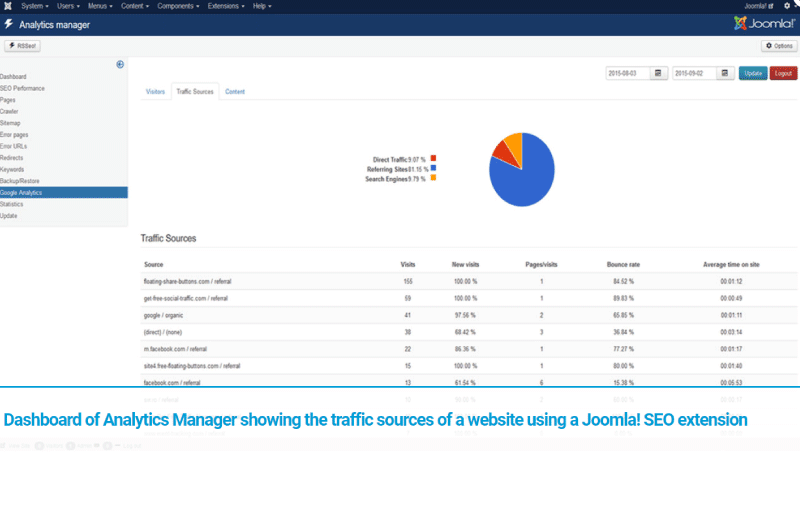Click the Bounce rate column header
This screenshot has height=530, width=800.
point(623,265)
